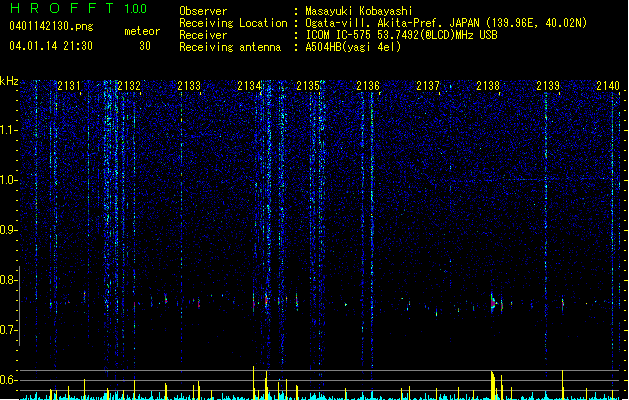Click the meteor echo just after 2134
Viewport: 629px width, 400px height.
[x=266, y=300]
